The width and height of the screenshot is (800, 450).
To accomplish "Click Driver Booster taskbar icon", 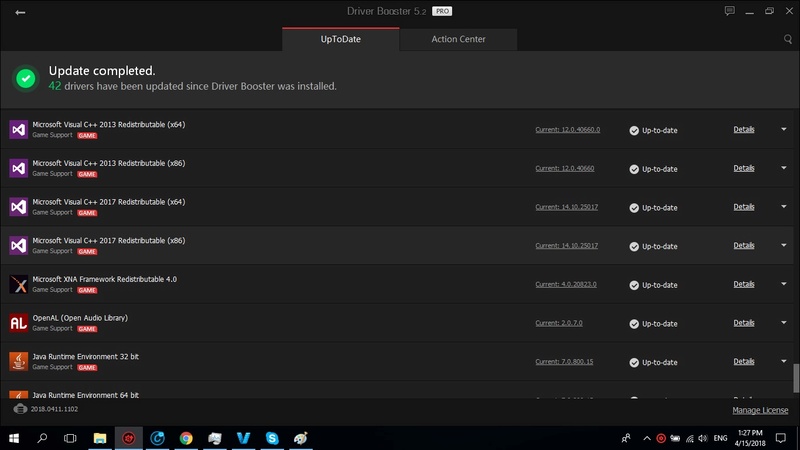I will (x=129, y=438).
